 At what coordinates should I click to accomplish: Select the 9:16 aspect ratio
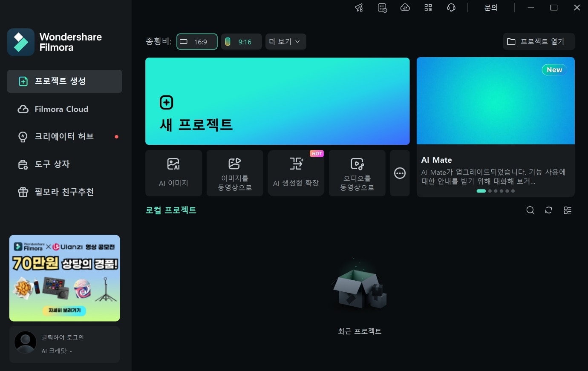241,42
